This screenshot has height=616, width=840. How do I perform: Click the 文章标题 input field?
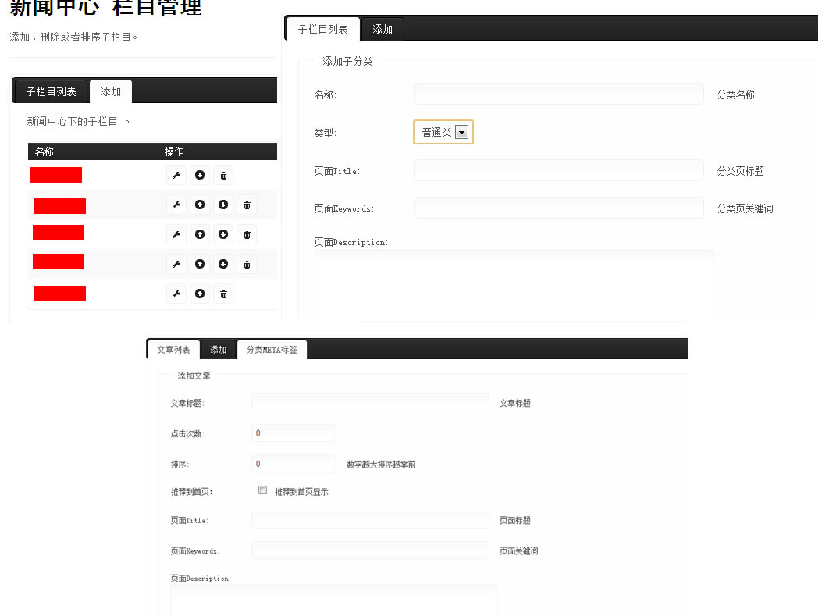point(371,402)
